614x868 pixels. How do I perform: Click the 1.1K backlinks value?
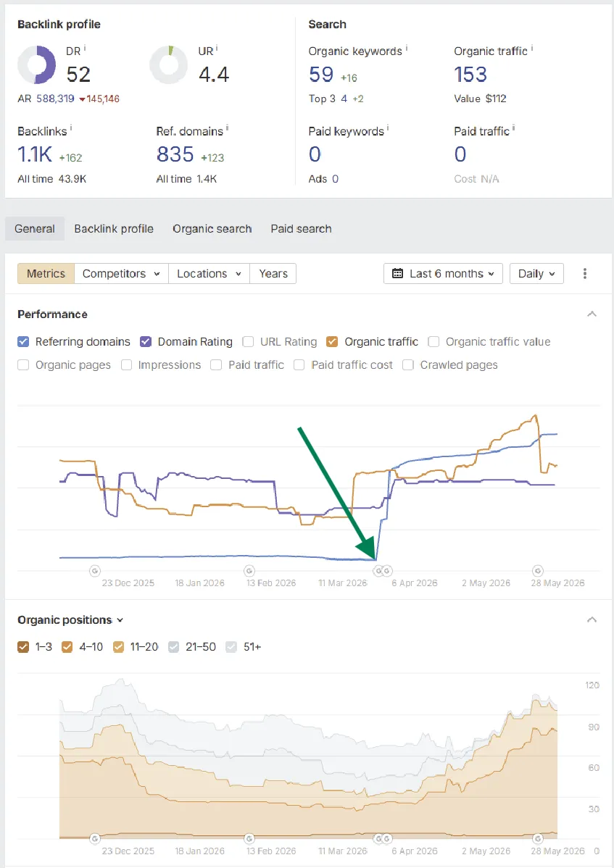point(35,154)
